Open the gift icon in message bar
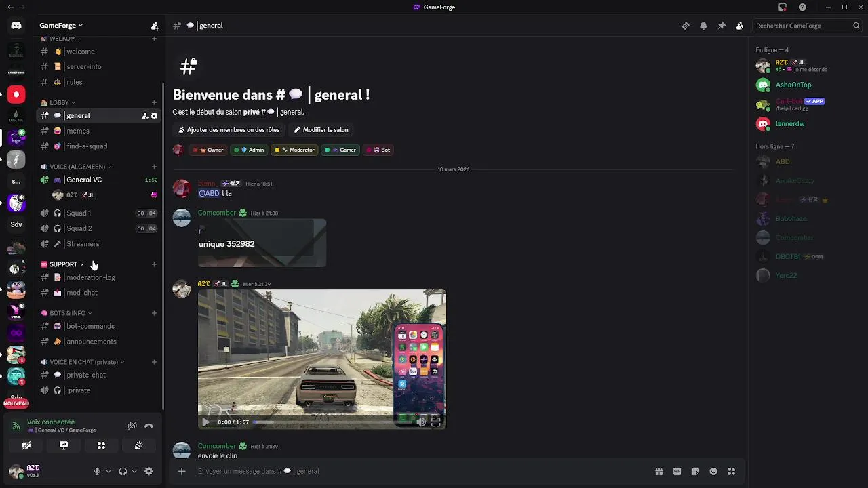Screen dimensions: 868x488 click(x=658, y=471)
